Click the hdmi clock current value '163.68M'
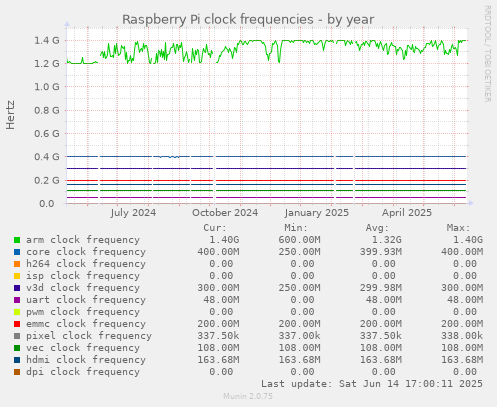 218,360
